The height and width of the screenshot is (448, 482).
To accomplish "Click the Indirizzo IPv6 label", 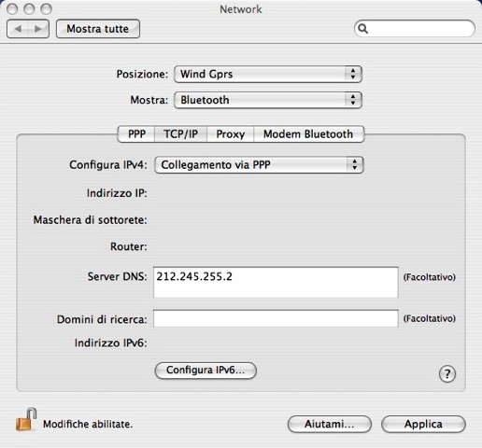I will tap(110, 343).
